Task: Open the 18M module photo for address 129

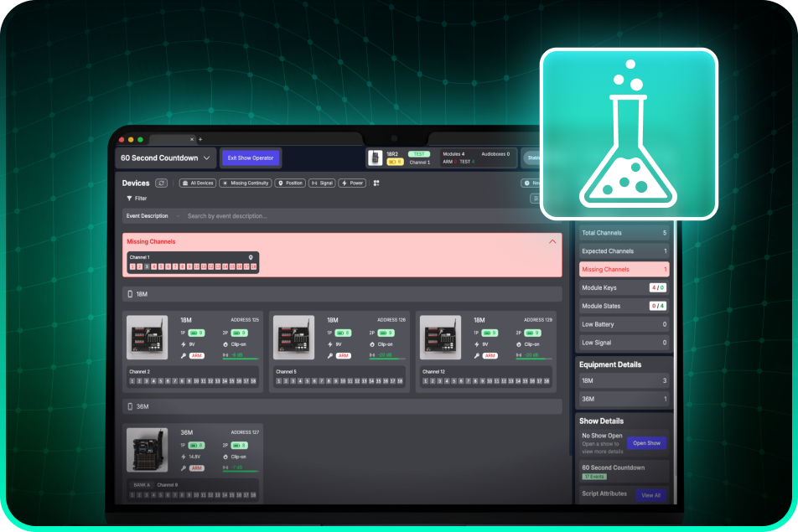Action: point(440,337)
